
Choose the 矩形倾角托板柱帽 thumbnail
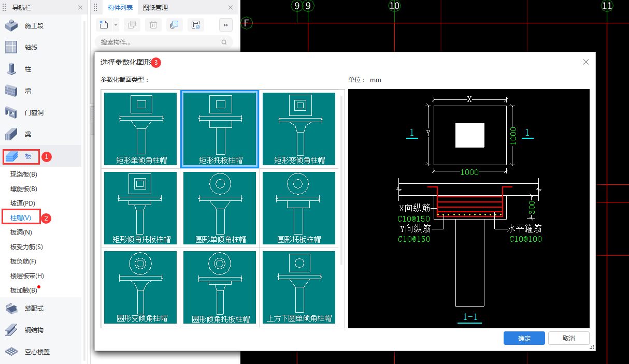pyautogui.click(x=141, y=208)
